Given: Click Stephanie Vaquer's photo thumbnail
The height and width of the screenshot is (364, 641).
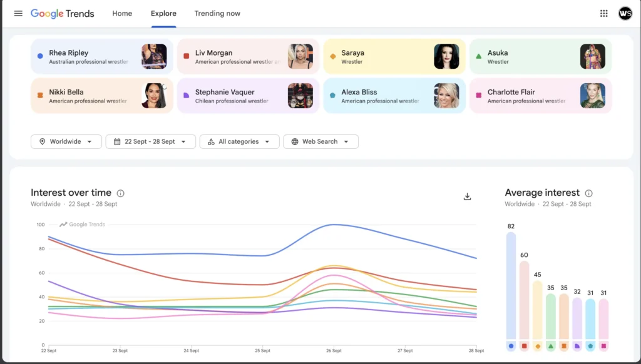Looking at the screenshot, I should click(300, 96).
